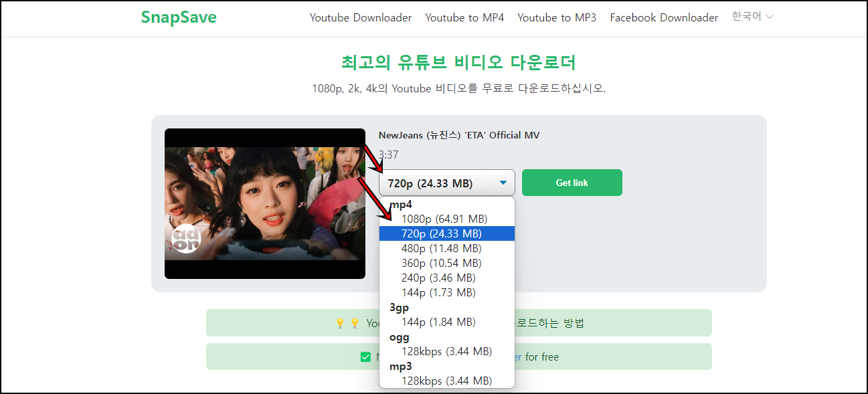Viewport: 868px width, 394px height.
Task: Pick mp4 144p (1.73 MB) option
Action: (447, 292)
